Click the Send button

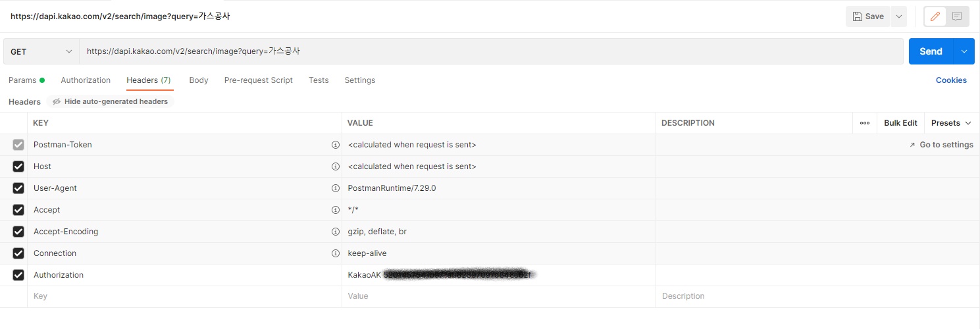[931, 51]
